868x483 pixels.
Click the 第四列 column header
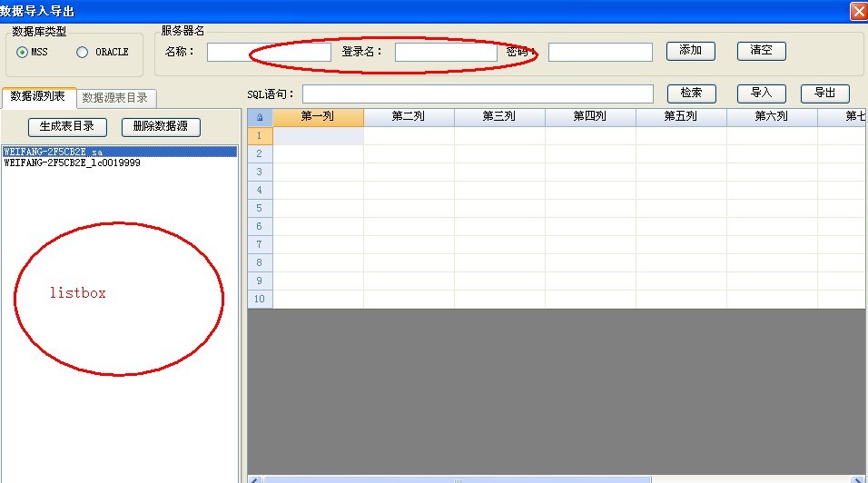pos(590,117)
